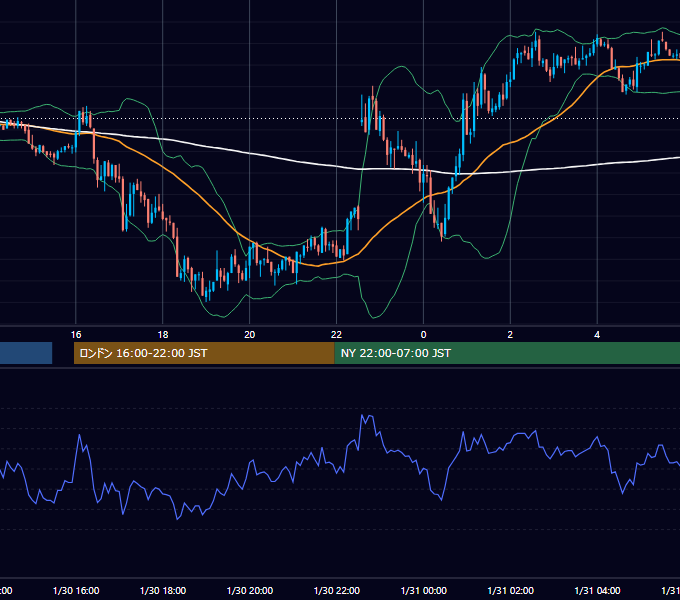Click the '1/31 02:00' date label
Viewport: 680px width, 600px height.
pos(510,590)
